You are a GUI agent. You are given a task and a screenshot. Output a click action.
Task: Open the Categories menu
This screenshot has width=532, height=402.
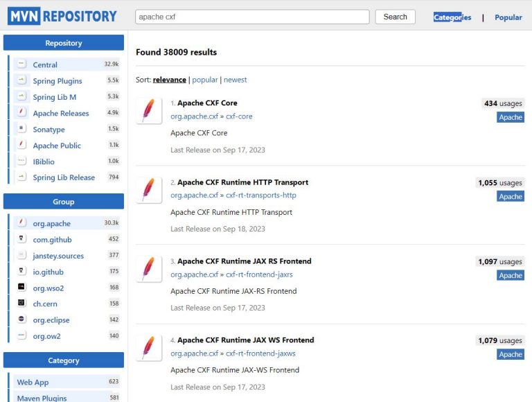[452, 17]
